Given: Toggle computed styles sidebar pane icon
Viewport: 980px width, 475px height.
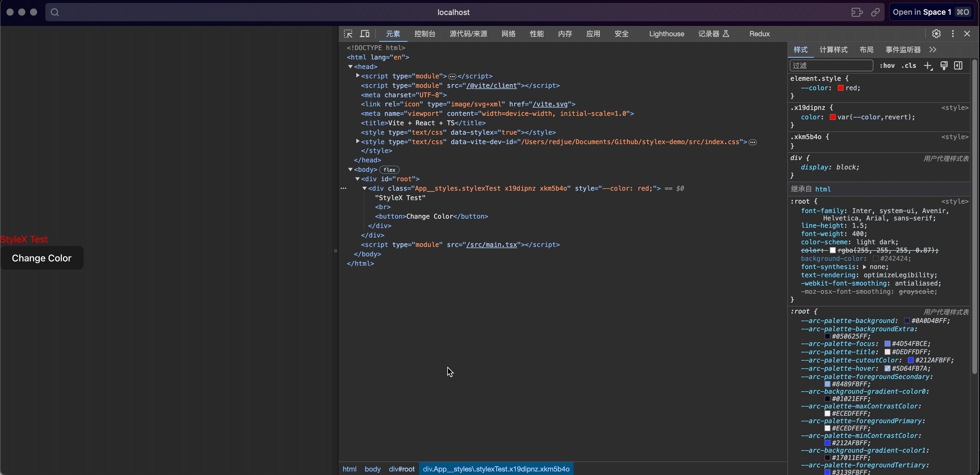Looking at the screenshot, I should coord(958,65).
